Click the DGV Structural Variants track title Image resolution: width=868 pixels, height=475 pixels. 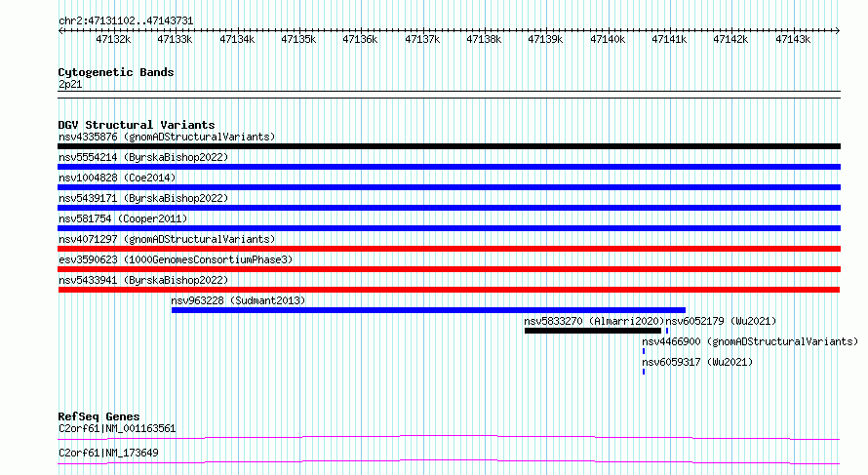(x=137, y=125)
